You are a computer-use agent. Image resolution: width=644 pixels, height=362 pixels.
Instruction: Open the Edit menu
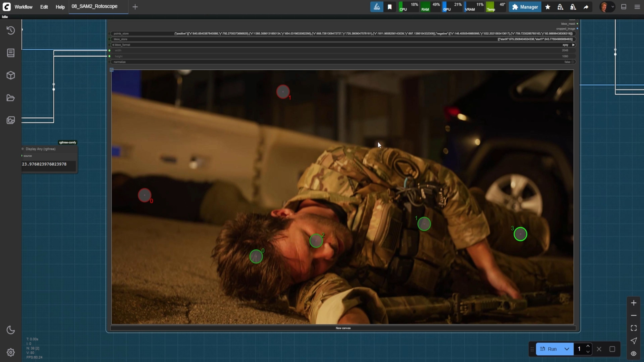44,7
